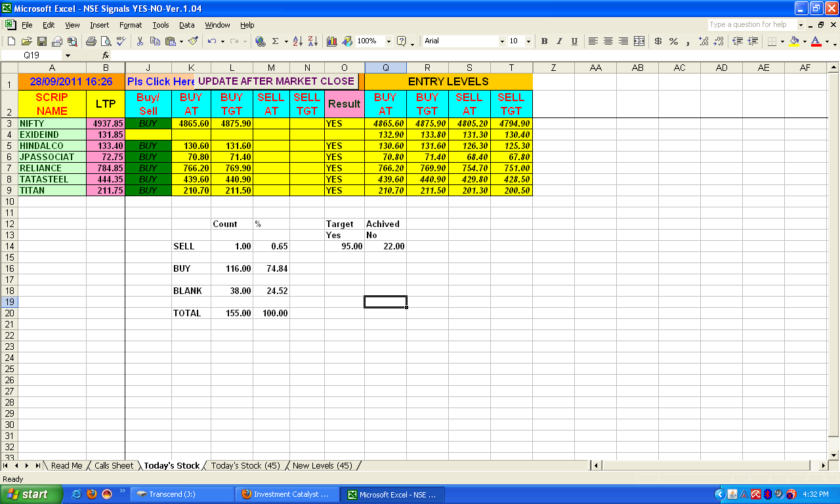Apply the red font color
Image resolution: width=840 pixels, height=504 pixels.
(x=816, y=41)
